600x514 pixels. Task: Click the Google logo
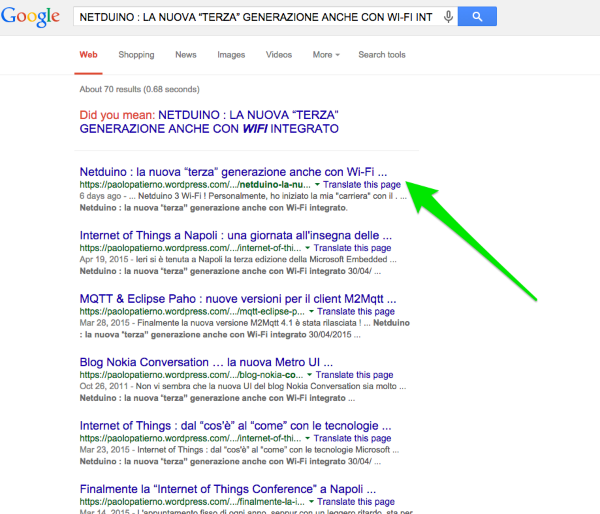[x=34, y=17]
